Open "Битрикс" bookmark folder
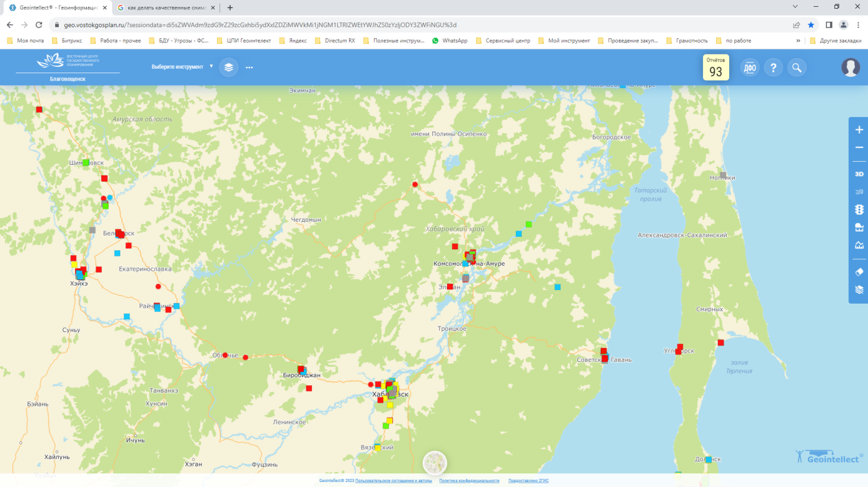This screenshot has height=487, width=868. pos(67,40)
